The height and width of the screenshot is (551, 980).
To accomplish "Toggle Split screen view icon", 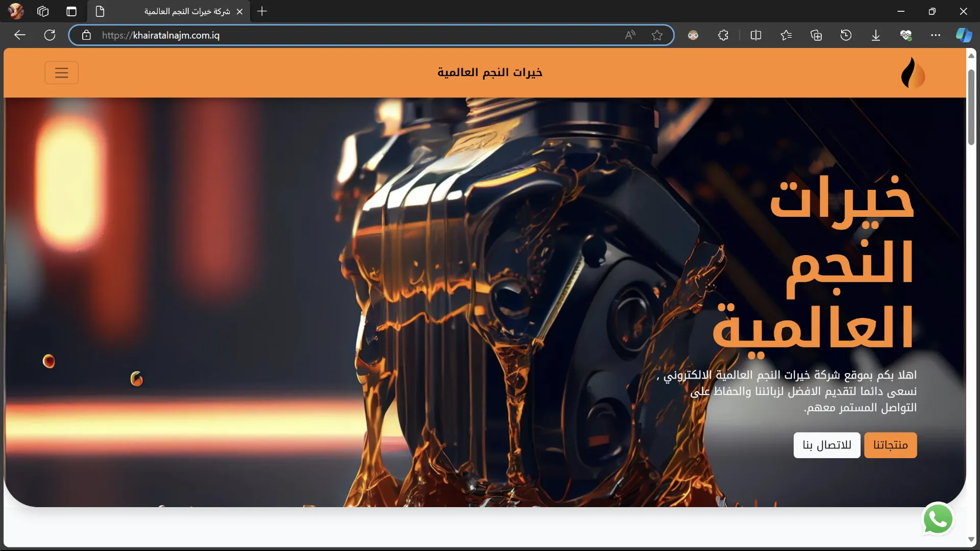I will (x=756, y=35).
